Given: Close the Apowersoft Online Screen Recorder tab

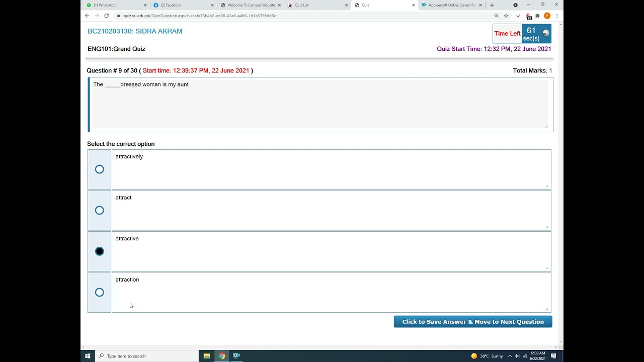Looking at the screenshot, I should coord(480,5).
